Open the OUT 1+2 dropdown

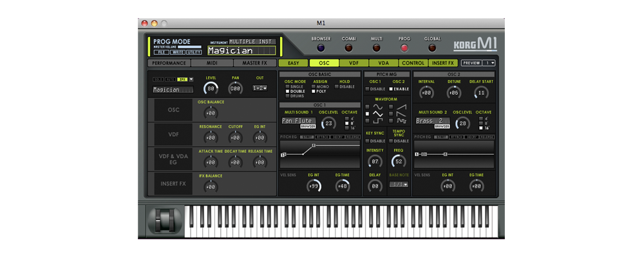(x=260, y=88)
